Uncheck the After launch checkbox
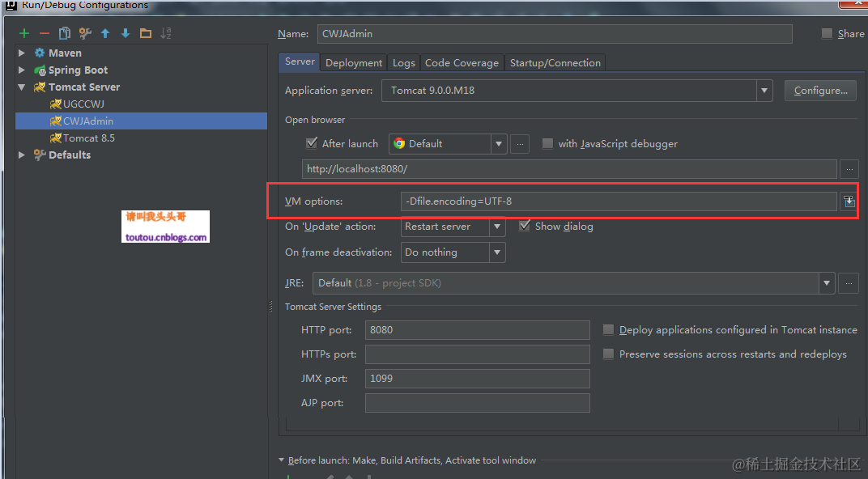Viewport: 868px width, 479px height. (x=312, y=143)
